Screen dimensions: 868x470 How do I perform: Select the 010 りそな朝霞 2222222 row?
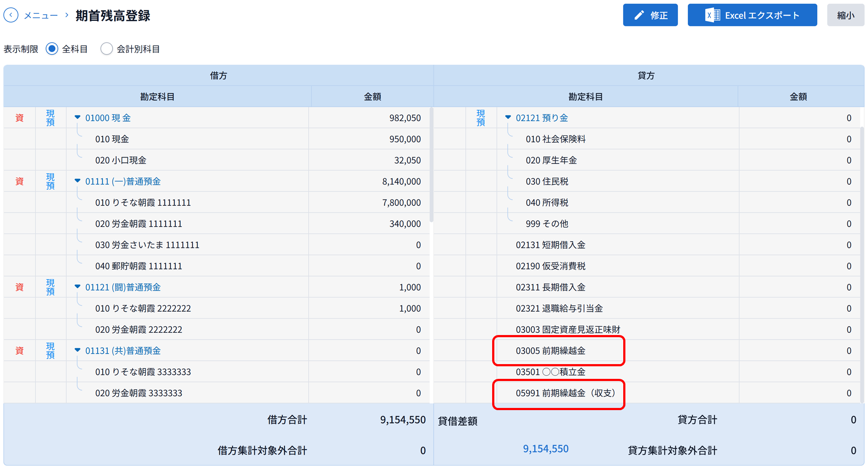tap(217, 308)
